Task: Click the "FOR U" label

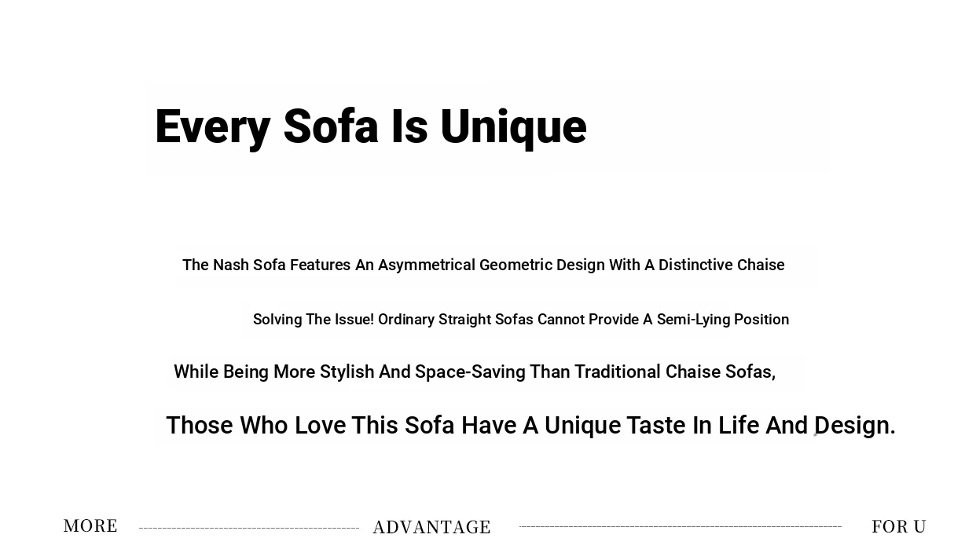Action: click(x=898, y=526)
